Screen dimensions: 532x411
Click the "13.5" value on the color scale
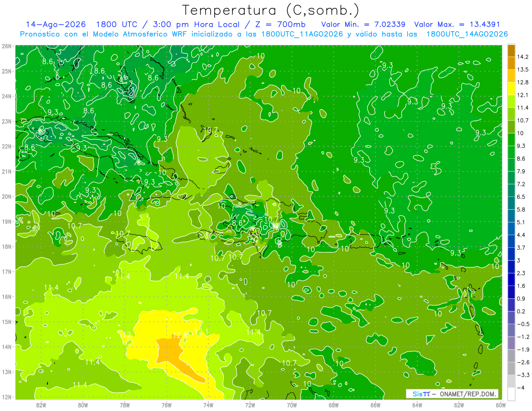point(523,70)
